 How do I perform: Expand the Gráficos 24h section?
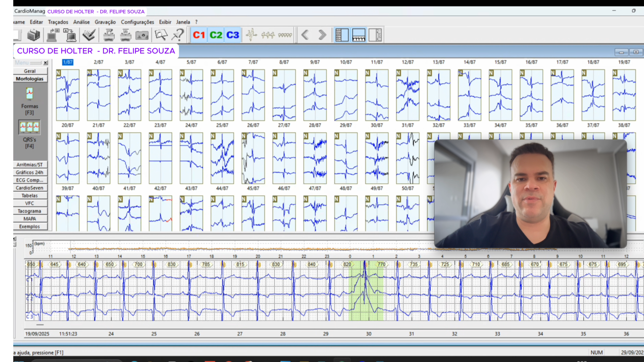(30, 172)
